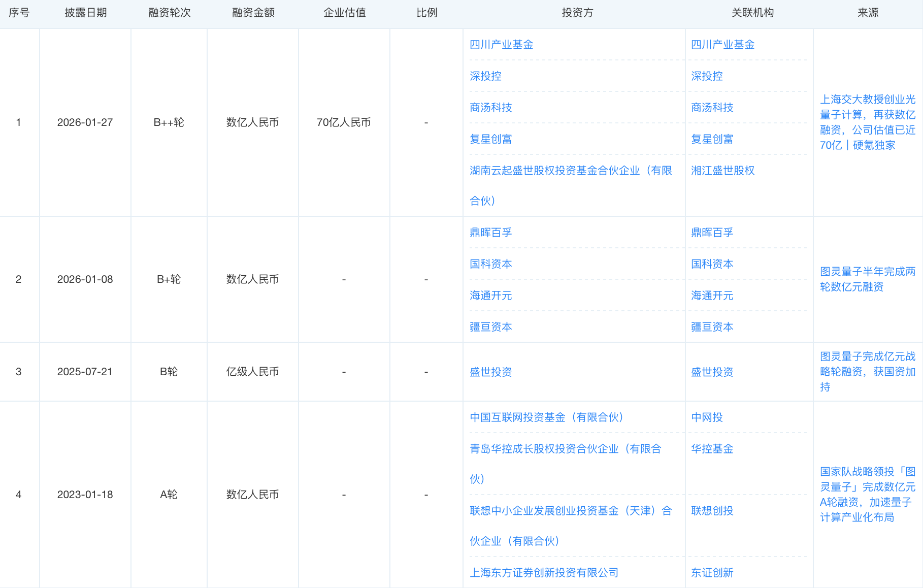
Task: Click the 盛世投资 investor link
Action: pos(490,372)
